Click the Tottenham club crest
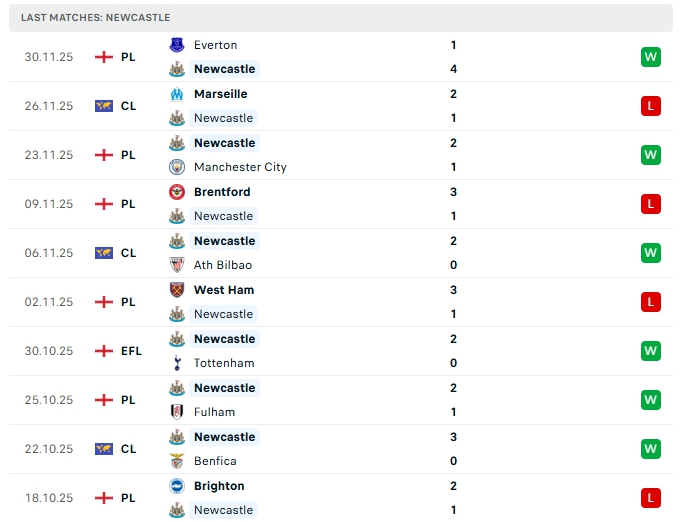This screenshot has width=683, height=522. tap(177, 363)
